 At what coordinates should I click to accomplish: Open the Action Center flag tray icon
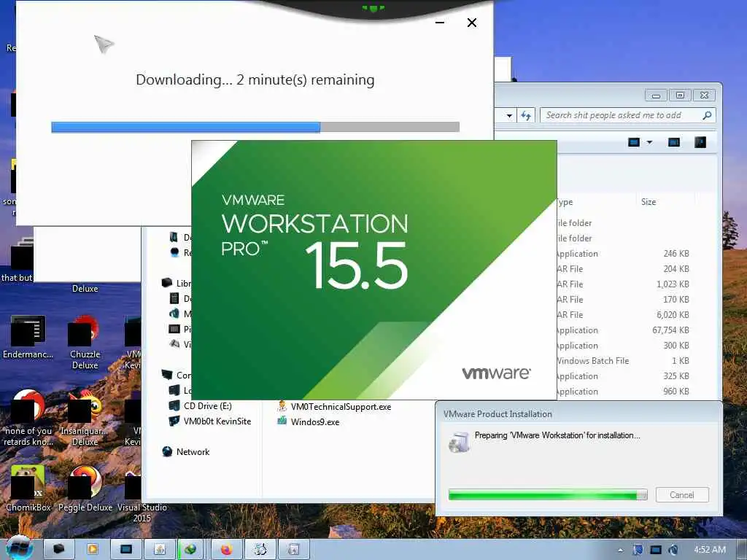pos(638,550)
